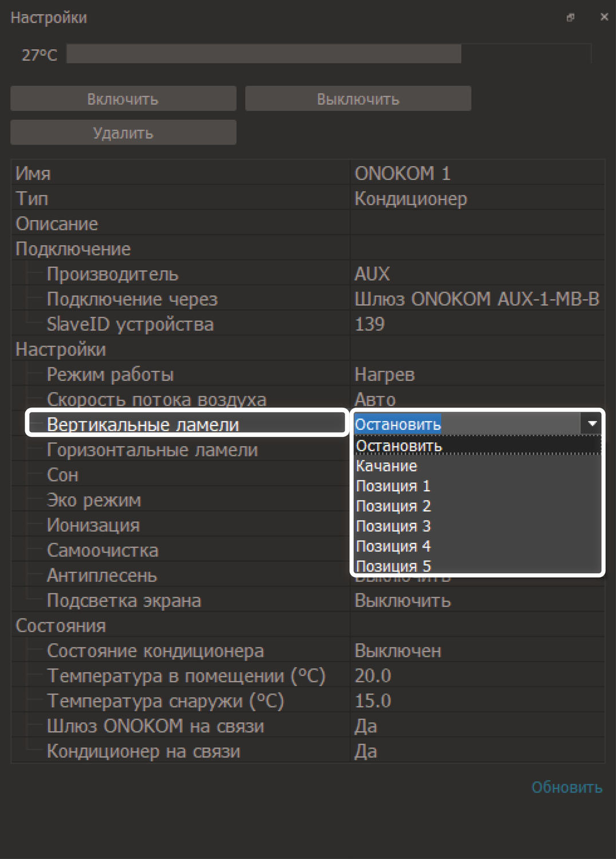616x859 pixels.
Task: Click the Обновить link
Action: pos(566,787)
